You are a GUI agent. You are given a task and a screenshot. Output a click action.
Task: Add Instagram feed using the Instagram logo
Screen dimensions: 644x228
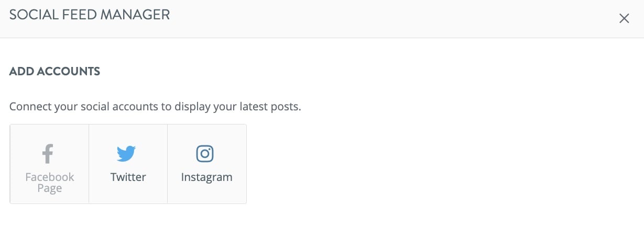click(x=205, y=154)
